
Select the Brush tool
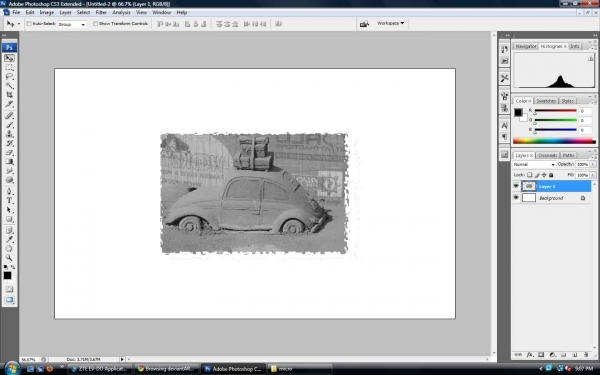[x=9, y=125]
